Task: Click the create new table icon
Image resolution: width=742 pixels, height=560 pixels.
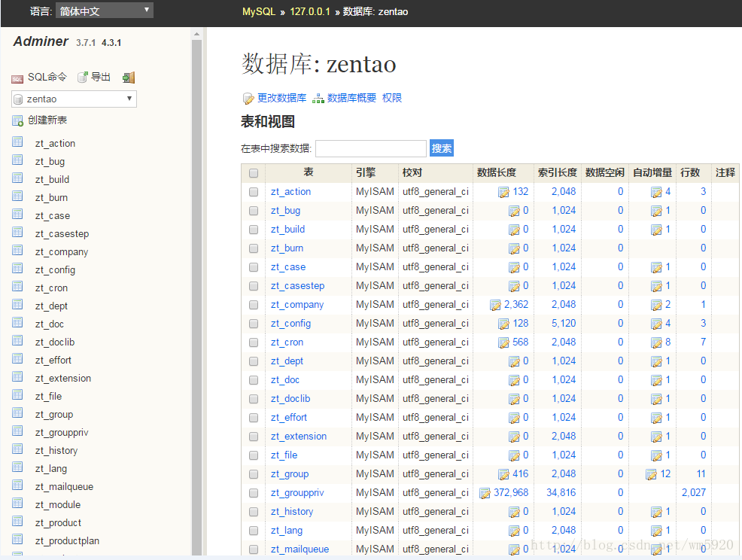Action: [x=17, y=120]
